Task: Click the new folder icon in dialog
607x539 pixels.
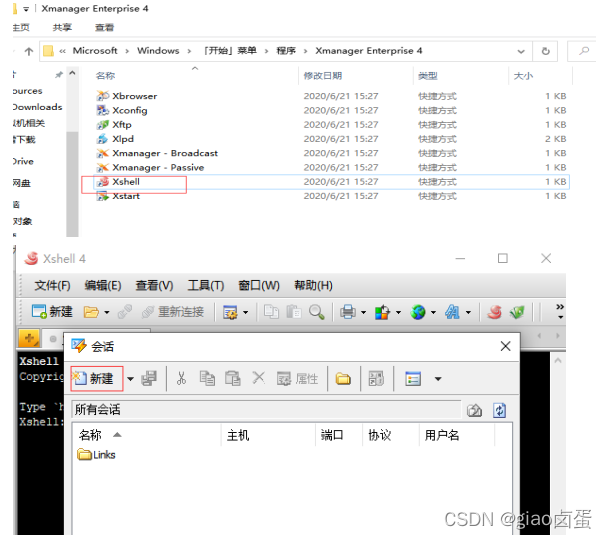Action: tap(343, 378)
